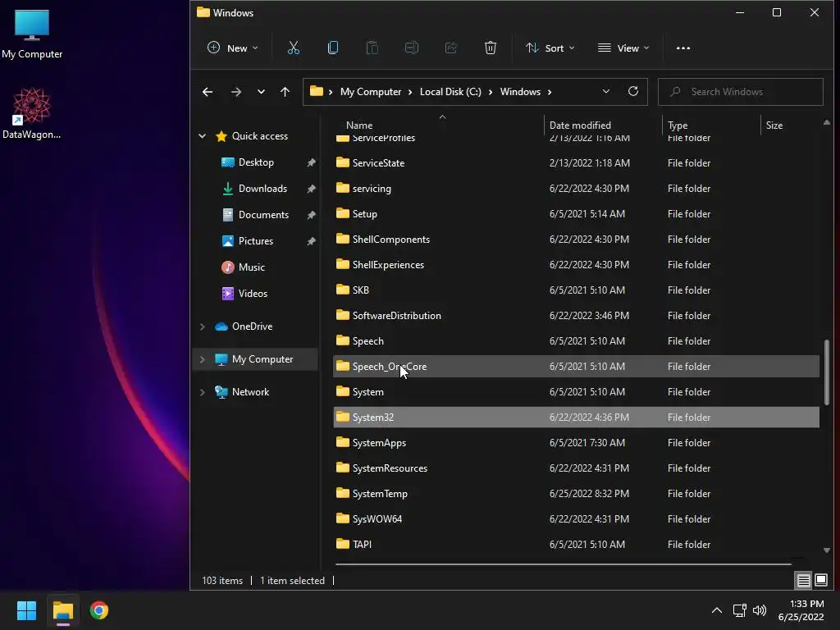Click the folder icon of System32
This screenshot has height=630, width=840.
pos(342,417)
